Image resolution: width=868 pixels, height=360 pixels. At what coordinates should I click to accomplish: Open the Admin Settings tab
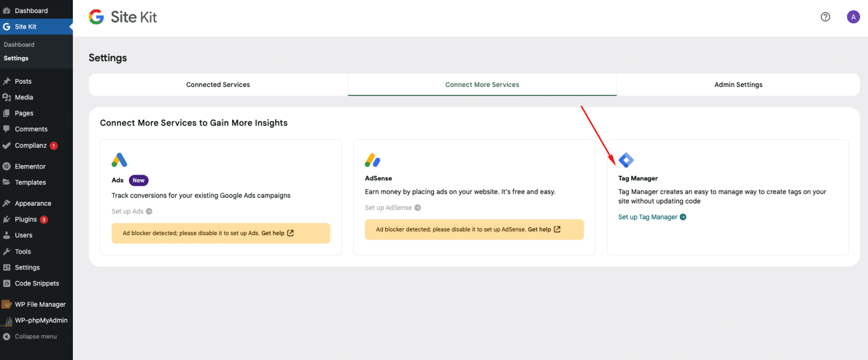tap(738, 84)
